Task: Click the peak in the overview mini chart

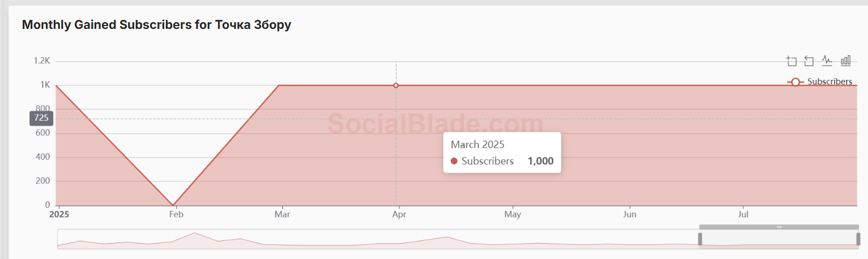Action: pyautogui.click(x=194, y=233)
